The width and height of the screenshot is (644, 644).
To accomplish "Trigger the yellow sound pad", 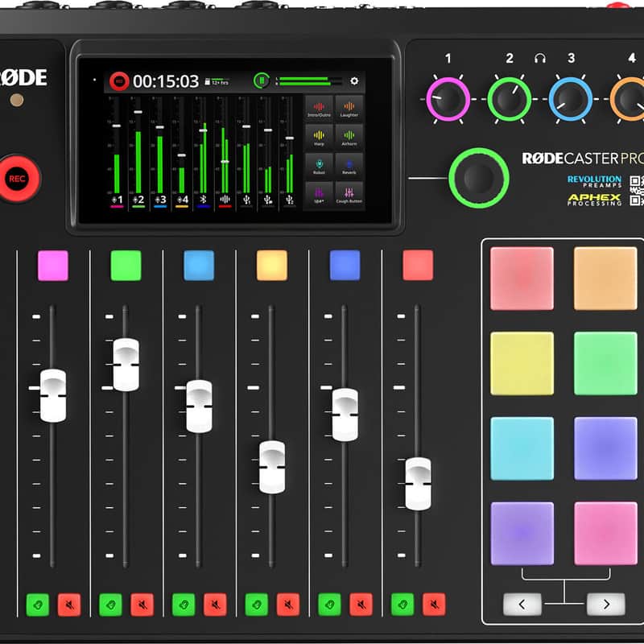I will coord(522,364).
